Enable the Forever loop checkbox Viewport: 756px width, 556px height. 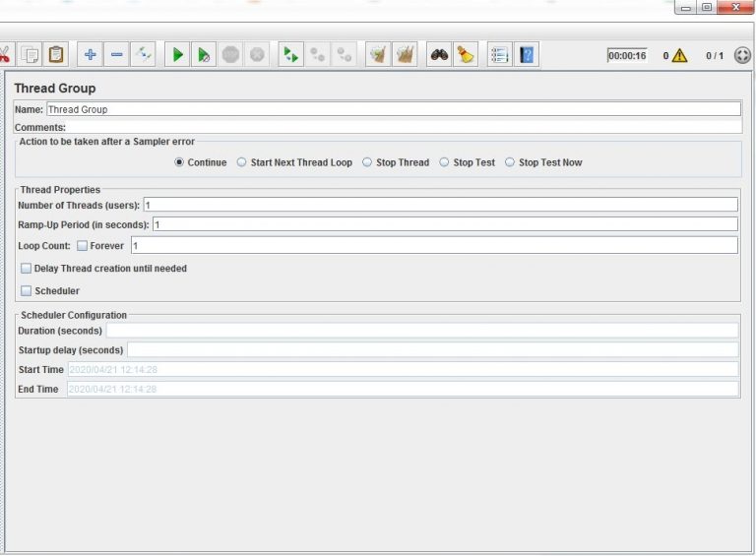point(83,246)
